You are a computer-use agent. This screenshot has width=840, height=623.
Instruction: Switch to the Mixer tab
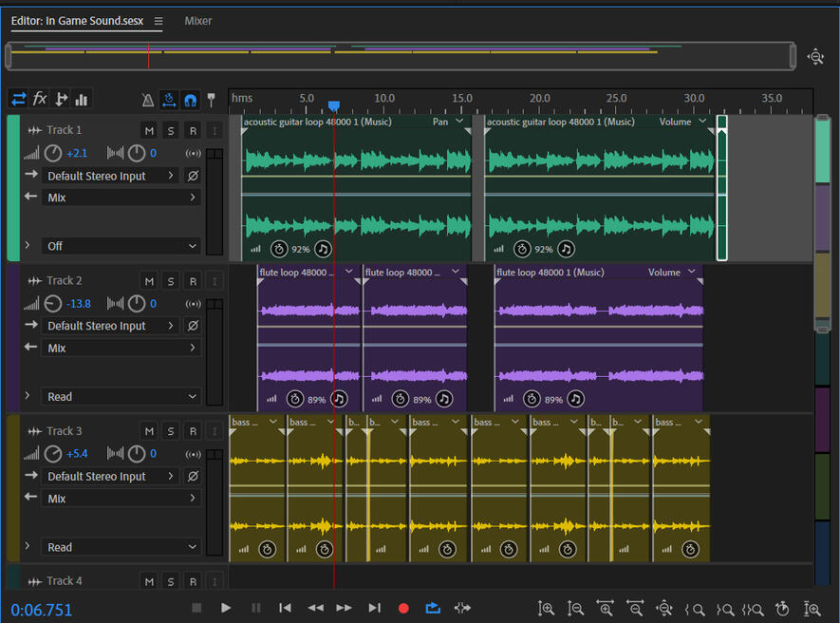pos(197,21)
